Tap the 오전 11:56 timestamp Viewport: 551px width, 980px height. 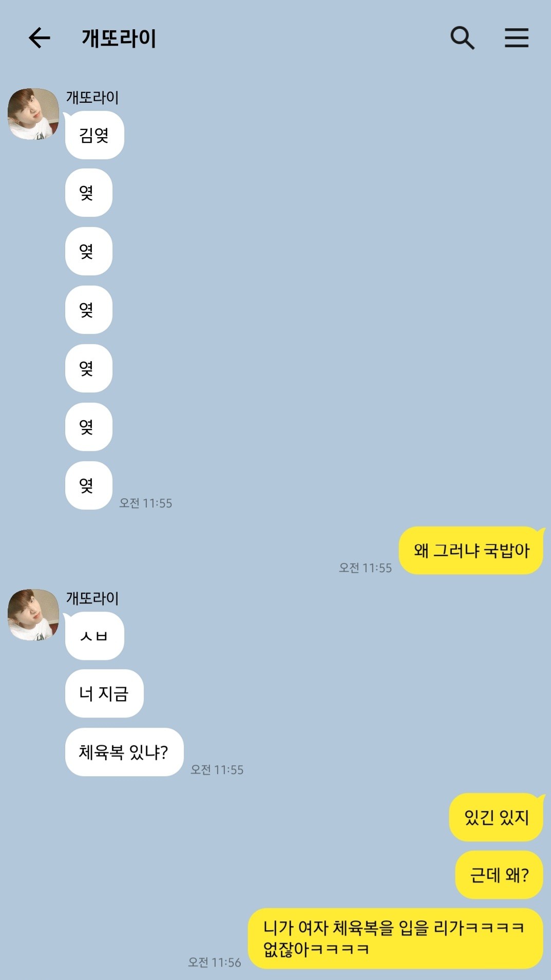point(214,962)
